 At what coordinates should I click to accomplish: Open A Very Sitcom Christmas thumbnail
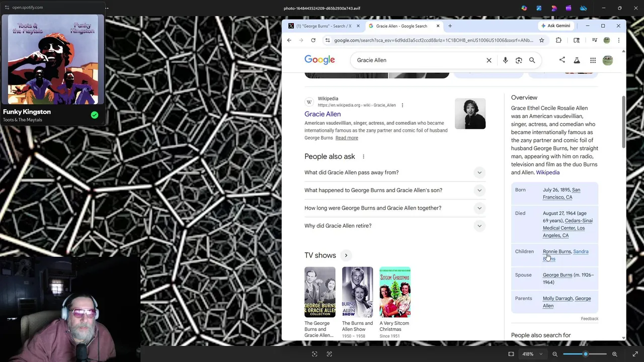point(395,292)
